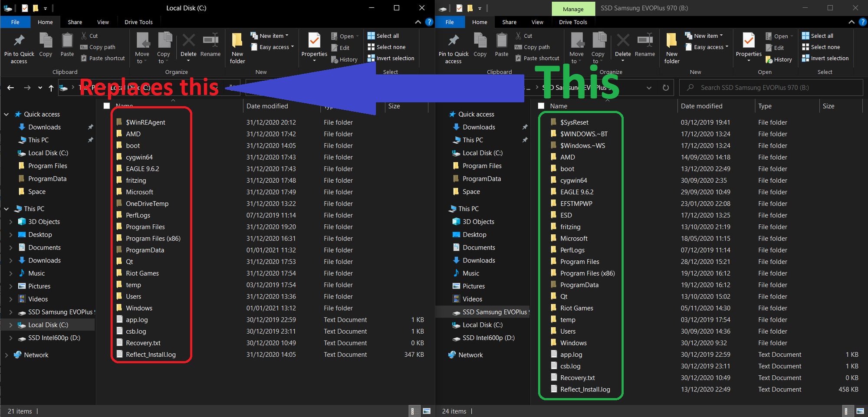Click Open in SSD Samsung window ribbon
Viewport: 868px width, 417px height.
pyautogui.click(x=779, y=36)
